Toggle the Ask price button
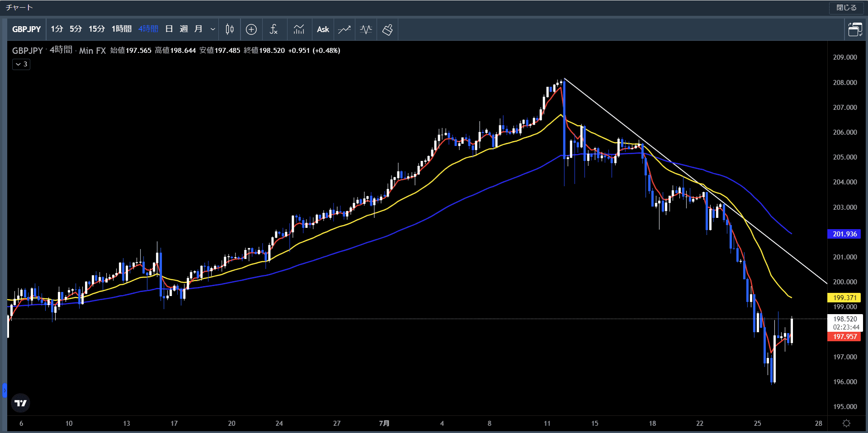 point(323,29)
